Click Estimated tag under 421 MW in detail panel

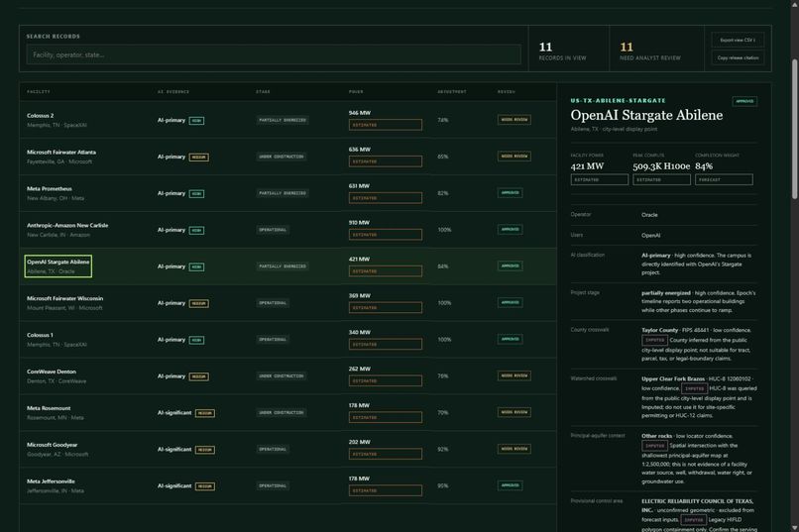[599, 179]
